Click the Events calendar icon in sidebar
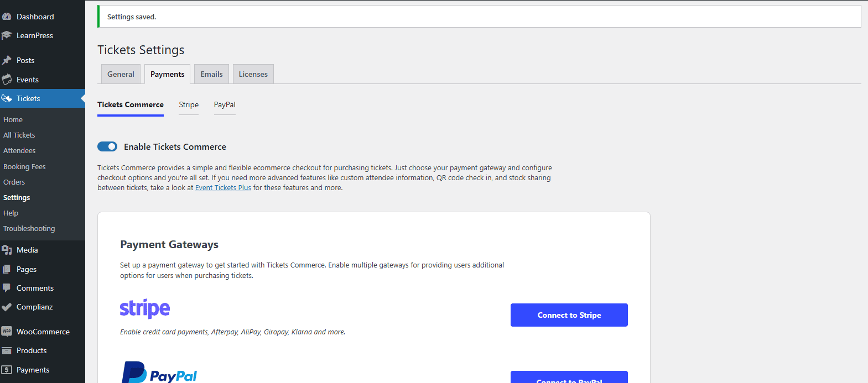 pos(7,80)
